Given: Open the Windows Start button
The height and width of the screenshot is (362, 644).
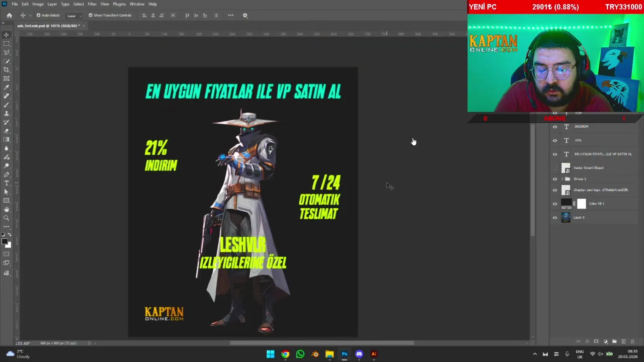Looking at the screenshot, I should (270, 354).
